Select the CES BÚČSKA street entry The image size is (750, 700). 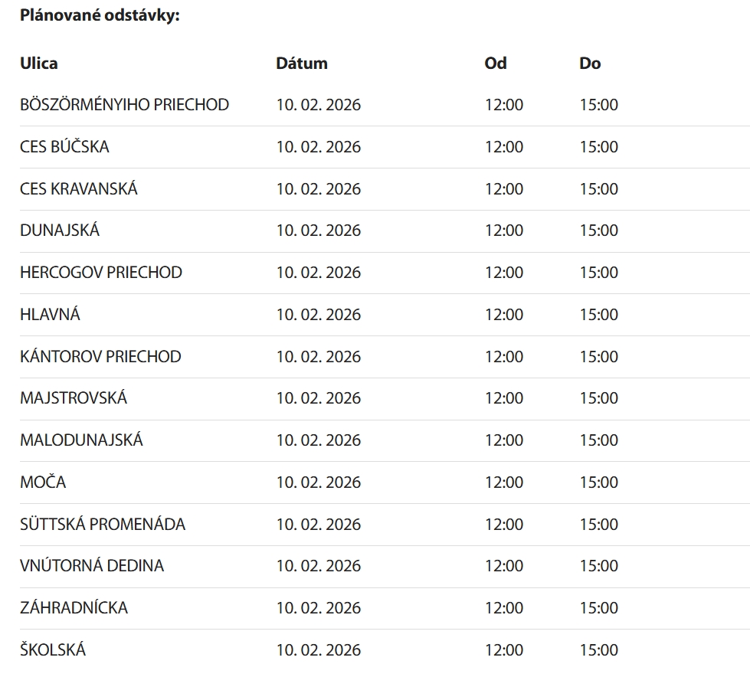[x=64, y=147]
